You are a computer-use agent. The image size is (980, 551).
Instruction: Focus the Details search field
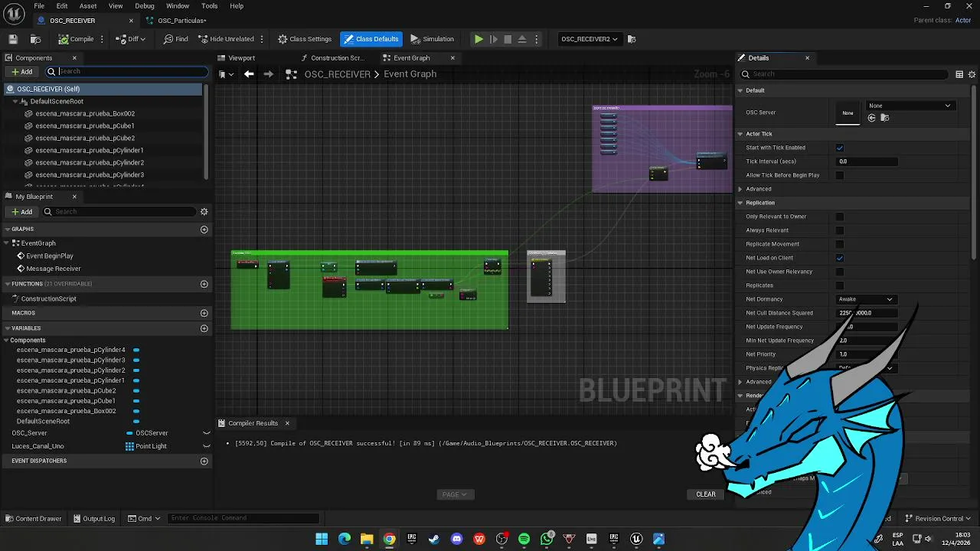pos(845,74)
